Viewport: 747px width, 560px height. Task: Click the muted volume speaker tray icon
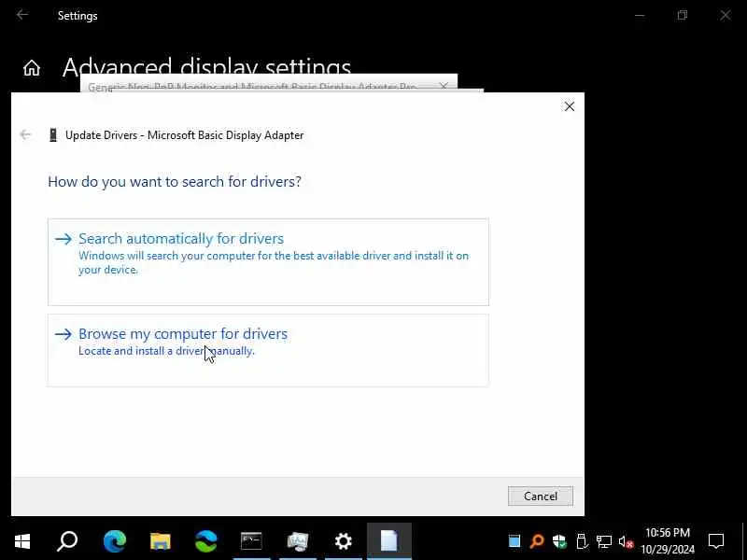pyautogui.click(x=626, y=541)
